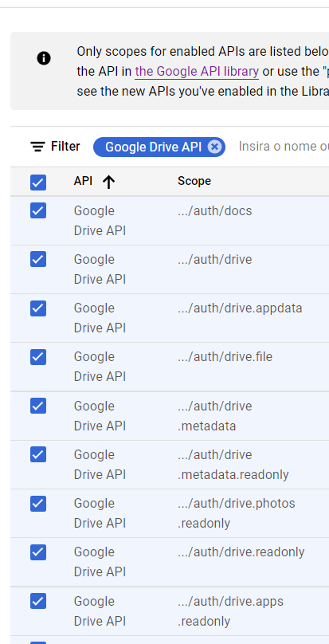329x644 pixels.
Task: Click the Filter list icon
Action: (37, 147)
